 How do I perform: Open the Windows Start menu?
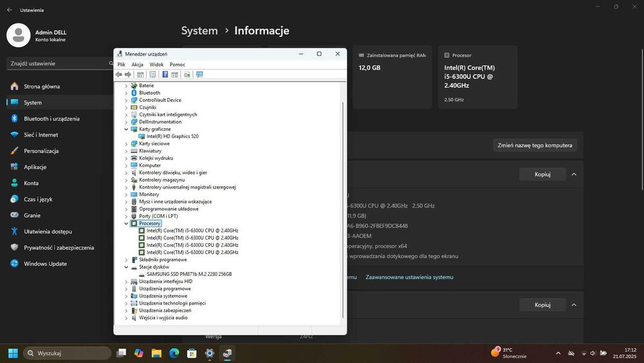13,353
